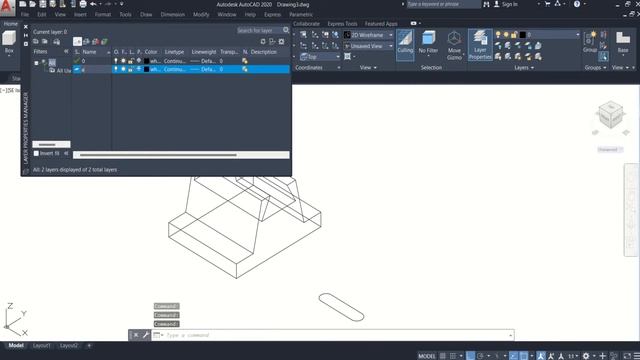This screenshot has height=360, width=640.
Task: Open the Draw menu
Action: [146, 14]
